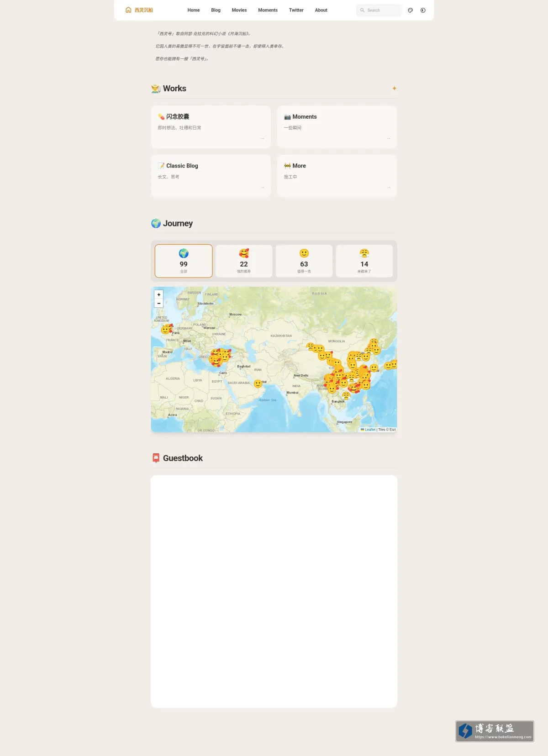Image resolution: width=548 pixels, height=756 pixels.
Task: Open the 闪念胶囊 card
Action: pyautogui.click(x=211, y=127)
